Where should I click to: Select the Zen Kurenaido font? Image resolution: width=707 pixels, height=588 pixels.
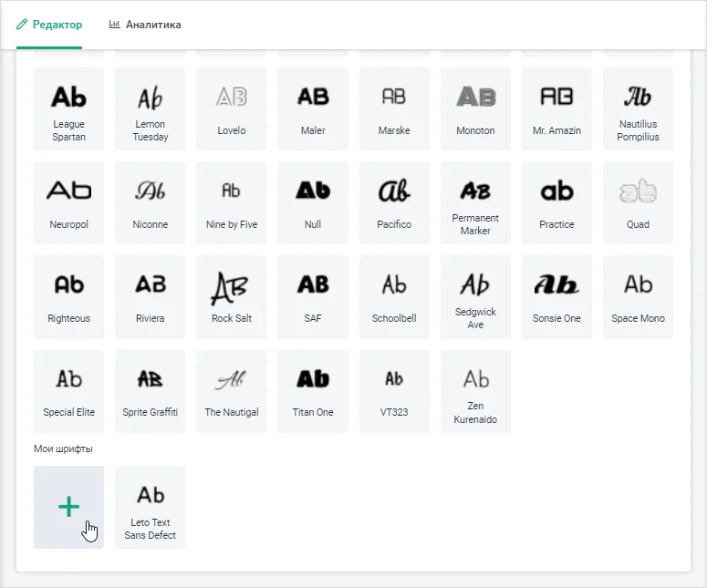click(475, 391)
